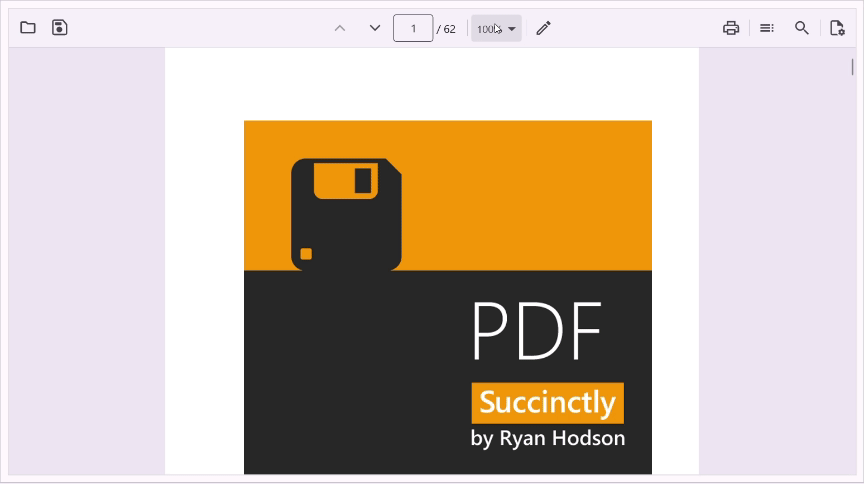Click the white page area above cover
Viewport: 864px width, 484px height.
pos(431,84)
